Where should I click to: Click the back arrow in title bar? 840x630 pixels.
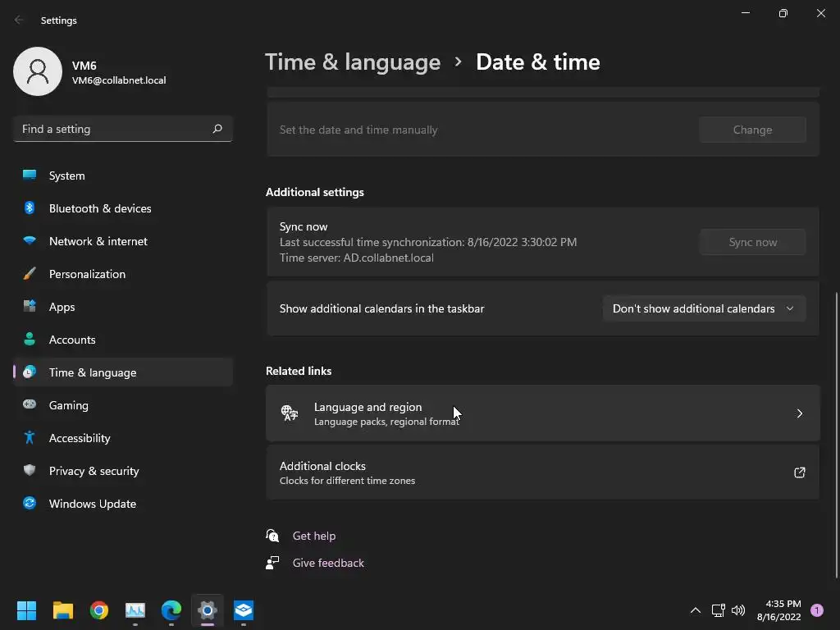[x=19, y=20]
